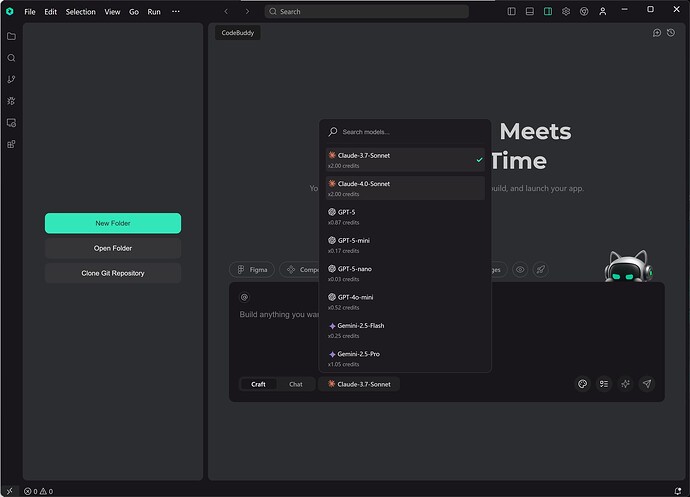Click the sparkle enhance prompt icon
This screenshot has height=497, width=690.
point(625,384)
